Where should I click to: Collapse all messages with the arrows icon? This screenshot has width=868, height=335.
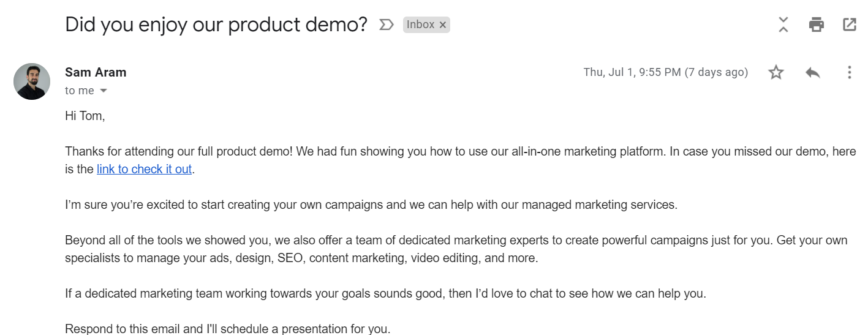pyautogui.click(x=783, y=24)
